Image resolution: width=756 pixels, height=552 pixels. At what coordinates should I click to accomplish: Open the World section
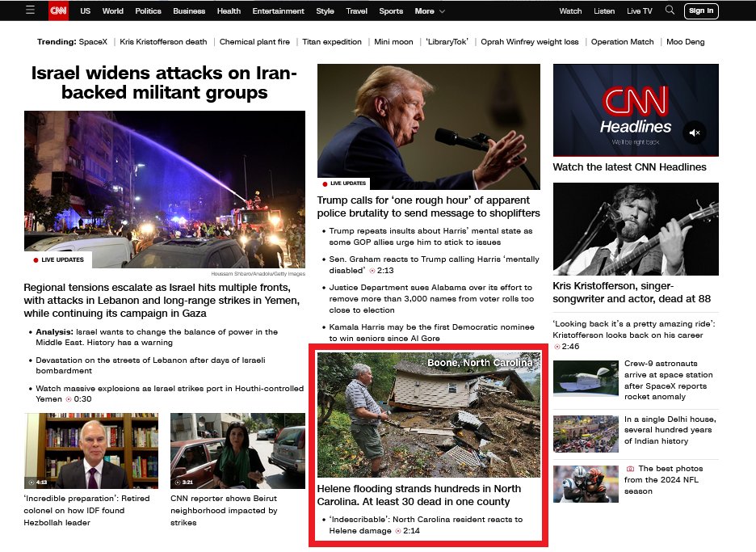[x=113, y=11]
